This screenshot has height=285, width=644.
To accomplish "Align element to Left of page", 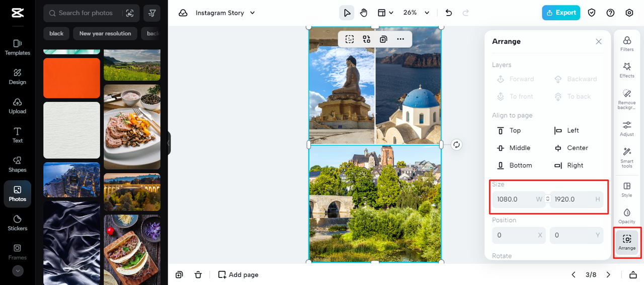I will pyautogui.click(x=567, y=130).
